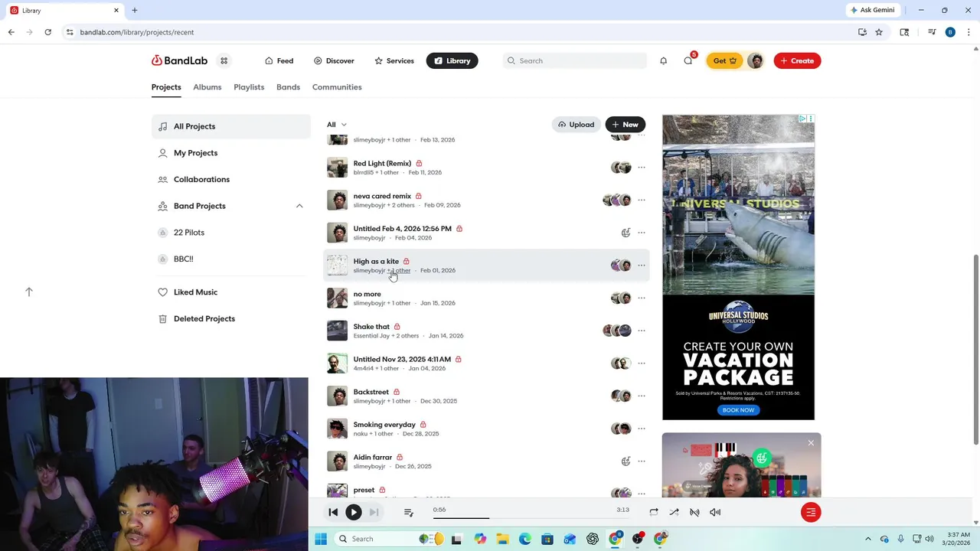Image resolution: width=980 pixels, height=551 pixels.
Task: Open the Services menu item
Action: (x=394, y=60)
